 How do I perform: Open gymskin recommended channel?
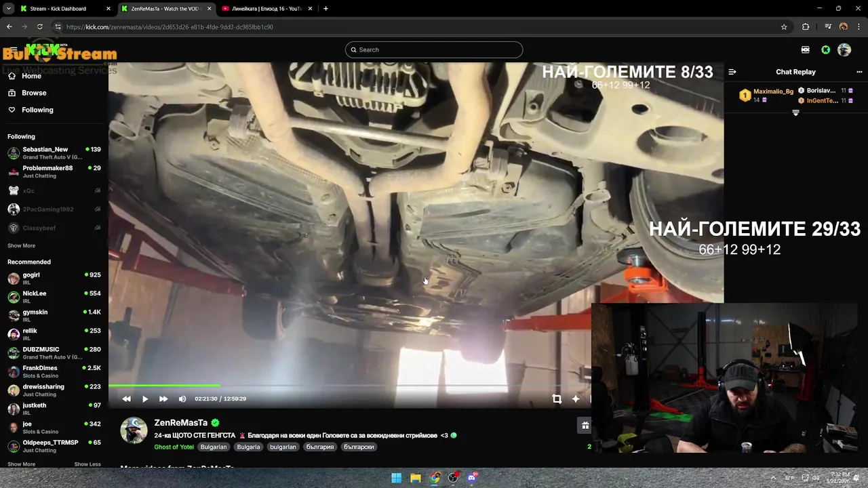(54, 315)
